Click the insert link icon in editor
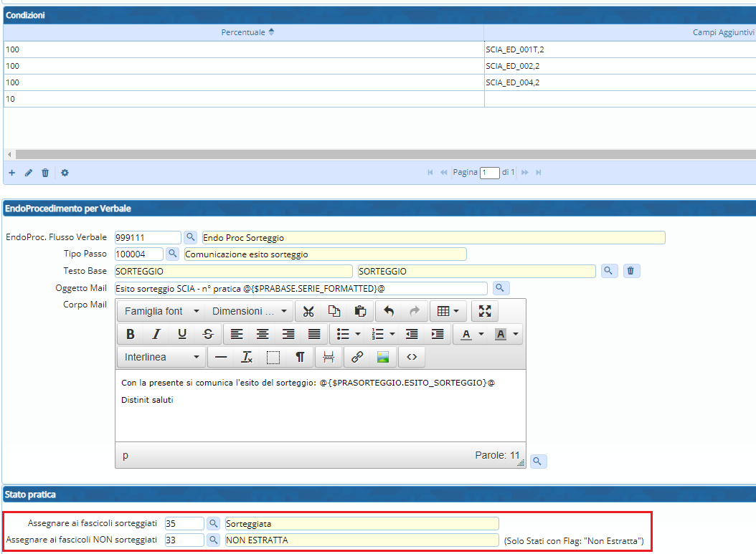This screenshot has width=756, height=554. (357, 357)
